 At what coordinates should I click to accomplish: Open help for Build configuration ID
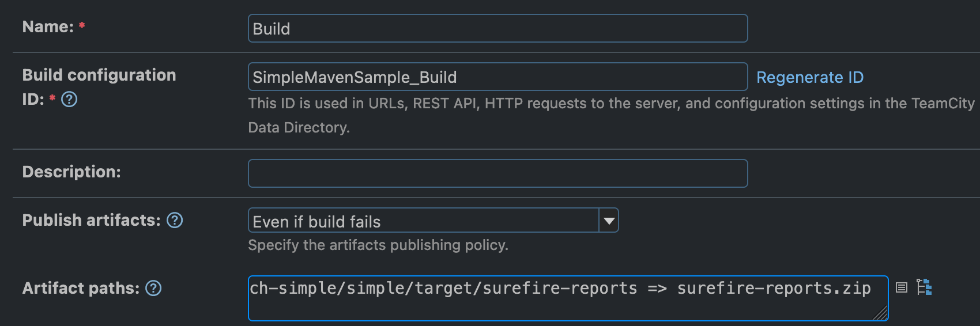[x=69, y=100]
